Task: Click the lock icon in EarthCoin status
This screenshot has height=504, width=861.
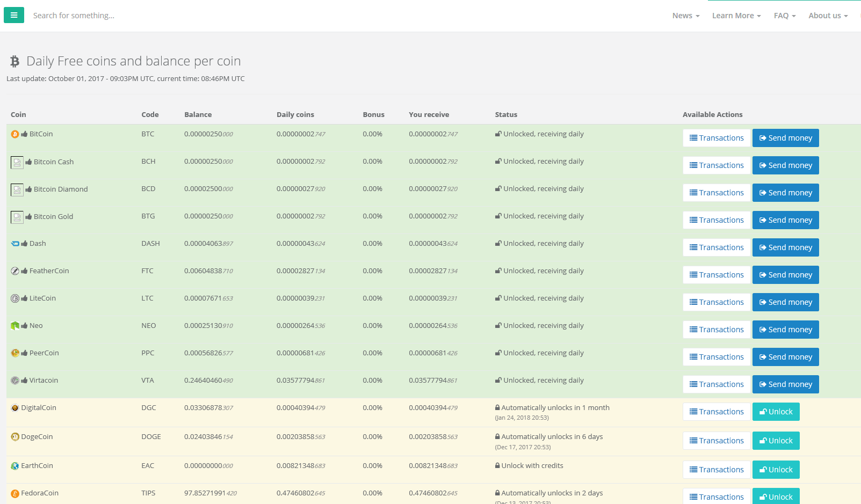Action: 497,466
